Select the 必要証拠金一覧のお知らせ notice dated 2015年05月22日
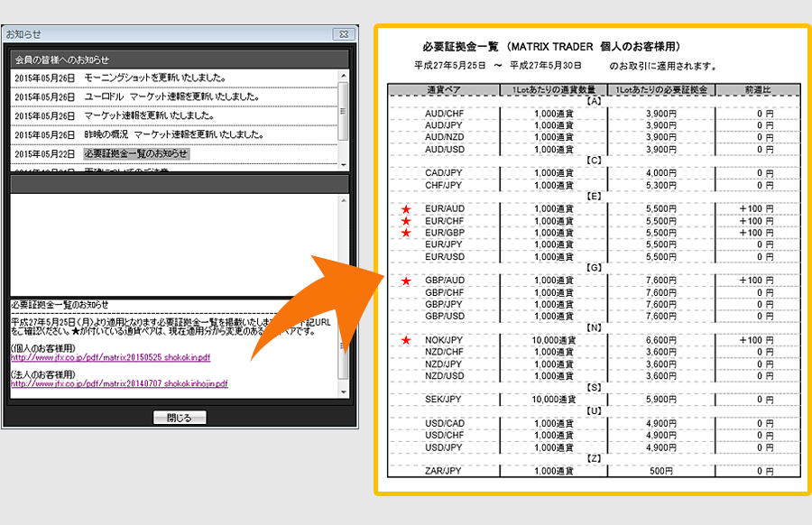This screenshot has height=525, width=812. 174,153
